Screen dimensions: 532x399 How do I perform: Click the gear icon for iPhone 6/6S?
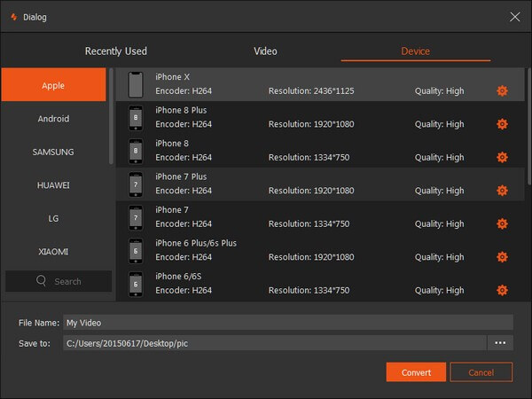tap(502, 290)
